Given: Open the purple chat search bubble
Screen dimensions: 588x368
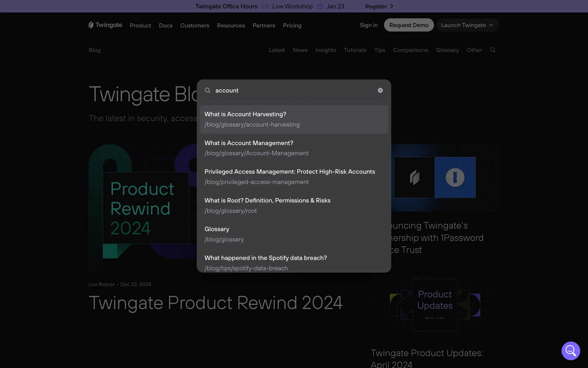Looking at the screenshot, I should pyautogui.click(x=571, y=351).
